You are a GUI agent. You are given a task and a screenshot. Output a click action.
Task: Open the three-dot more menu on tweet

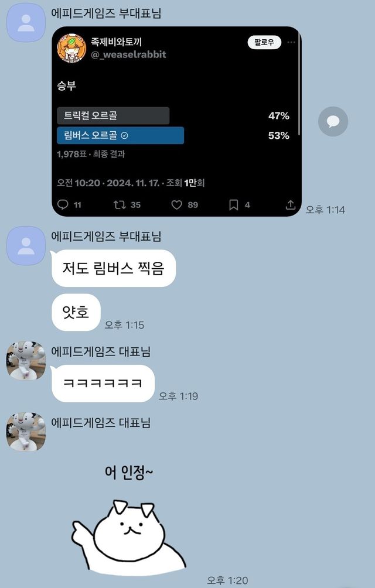point(291,42)
